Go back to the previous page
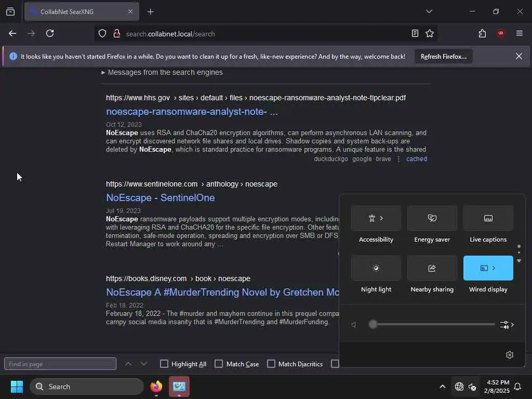Viewport: 532px width, 399px height. click(12, 34)
